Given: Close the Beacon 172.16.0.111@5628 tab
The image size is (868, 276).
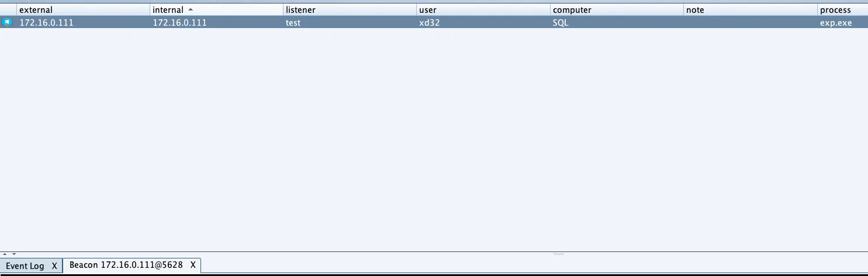Looking at the screenshot, I should point(193,265).
